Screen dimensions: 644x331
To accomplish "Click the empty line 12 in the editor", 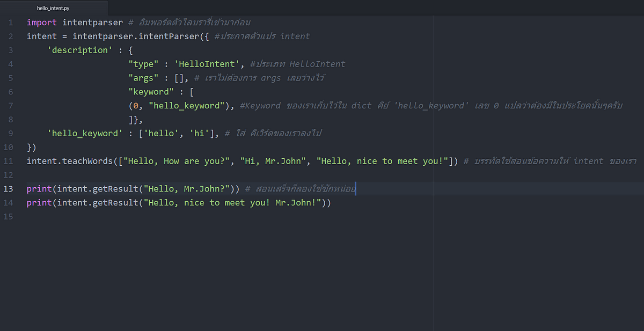I will click(x=215, y=175).
